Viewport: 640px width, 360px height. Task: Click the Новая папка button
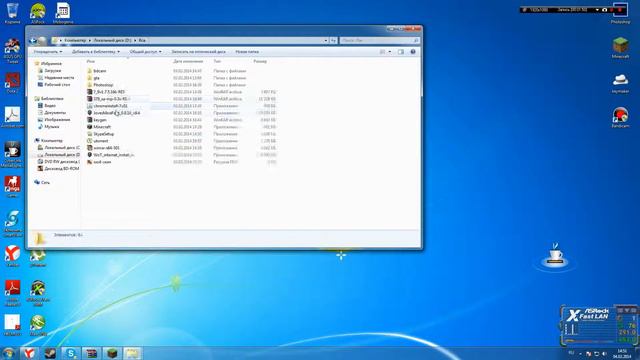tap(247, 52)
